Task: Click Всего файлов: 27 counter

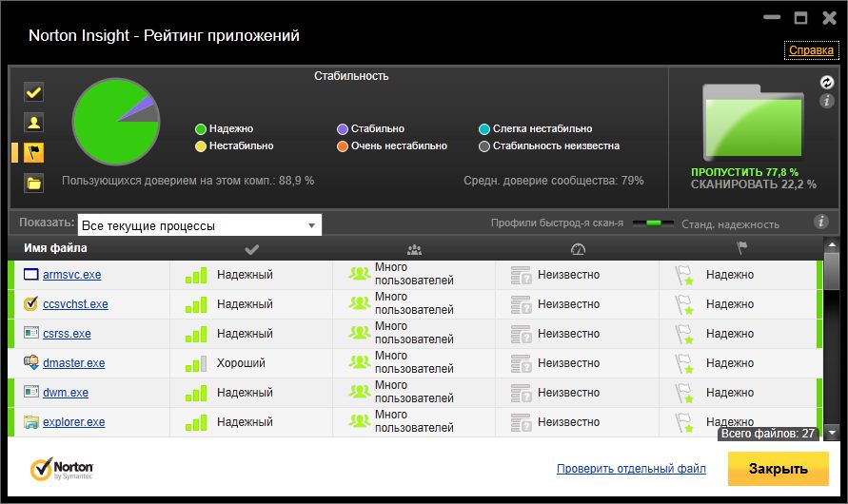Action: [767, 434]
